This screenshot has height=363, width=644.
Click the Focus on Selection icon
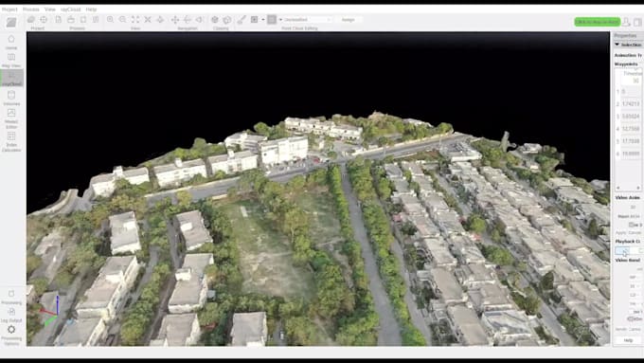pyautogui.click(x=148, y=19)
